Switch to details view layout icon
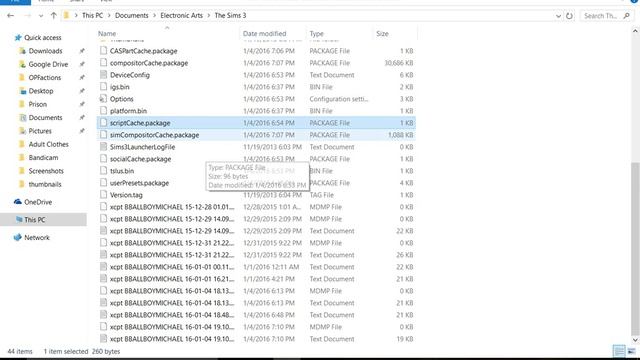Viewport: 640px width, 360px height. pyautogui.click(x=619, y=351)
